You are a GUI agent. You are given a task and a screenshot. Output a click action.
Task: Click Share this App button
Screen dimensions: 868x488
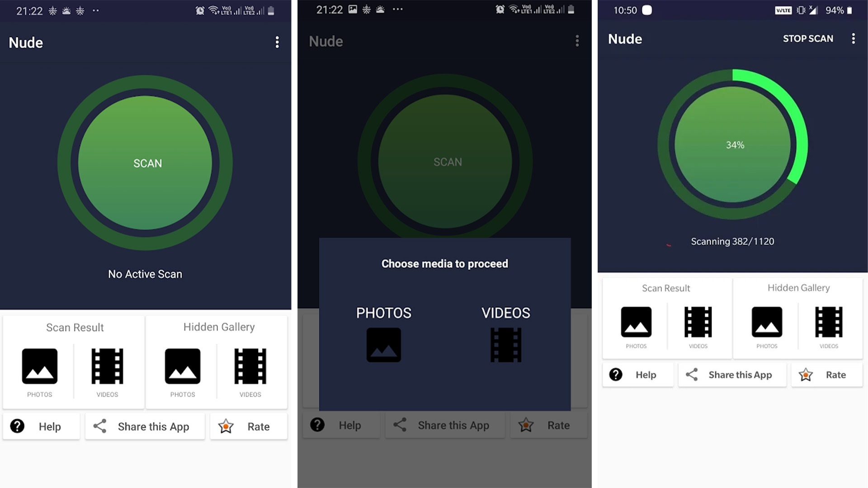tap(144, 426)
